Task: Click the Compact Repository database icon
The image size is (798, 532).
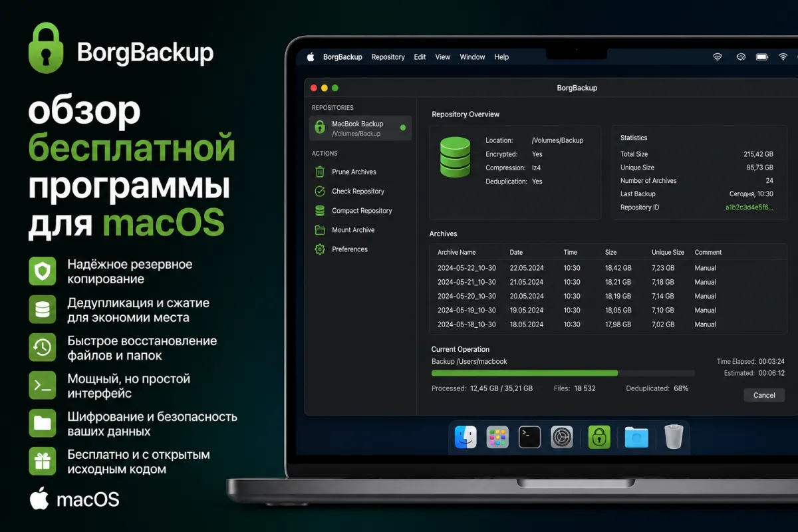Action: [320, 210]
